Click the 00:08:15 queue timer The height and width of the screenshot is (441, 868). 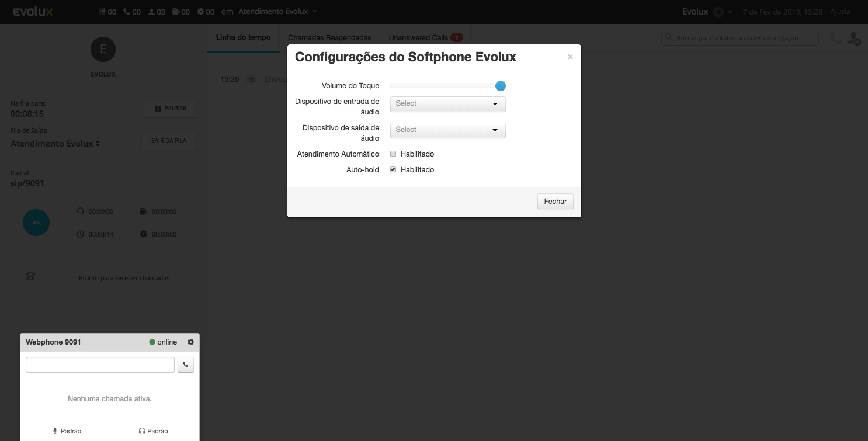point(27,114)
